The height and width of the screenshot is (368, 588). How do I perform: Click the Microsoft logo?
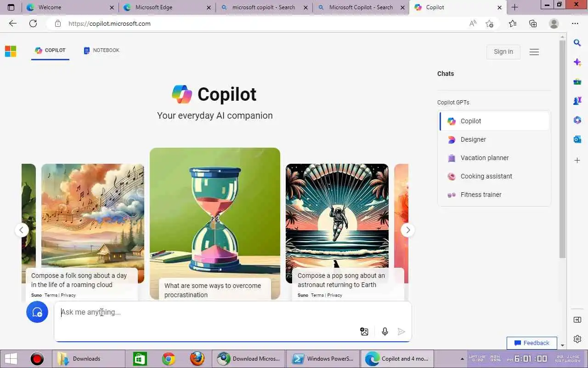pos(11,51)
